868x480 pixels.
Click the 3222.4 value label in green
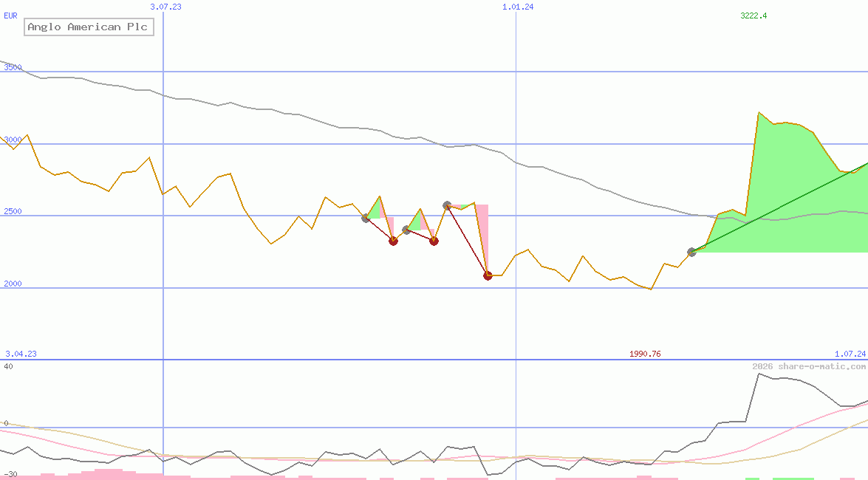tap(753, 16)
